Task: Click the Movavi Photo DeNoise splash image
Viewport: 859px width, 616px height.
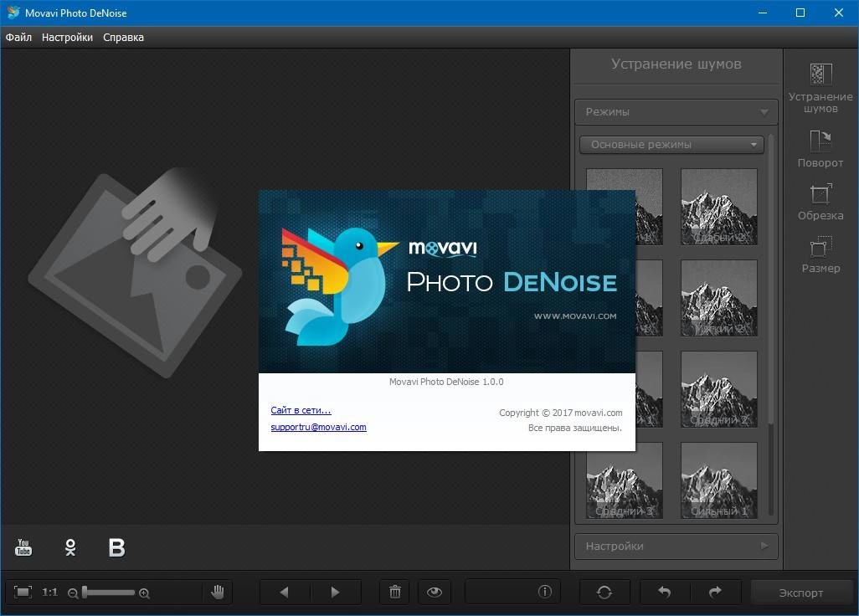Action: (447, 281)
